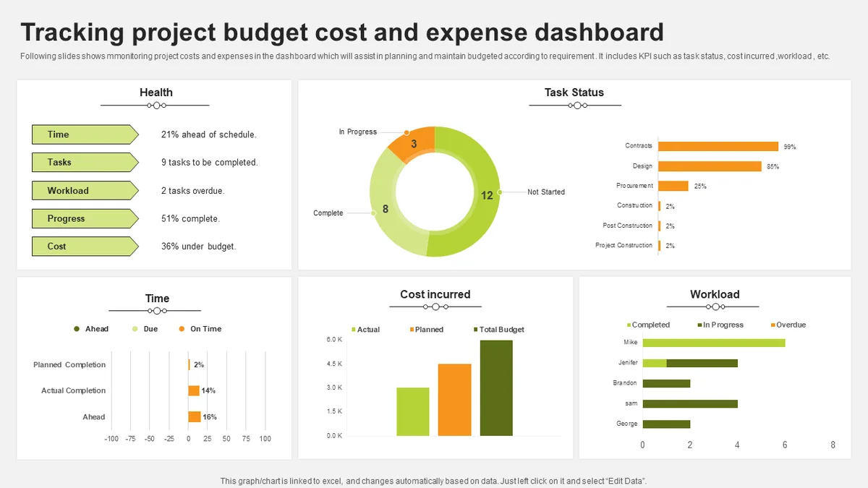Image resolution: width=868 pixels, height=488 pixels.
Task: Click the Actual Completion bar at 14%
Action: click(194, 390)
